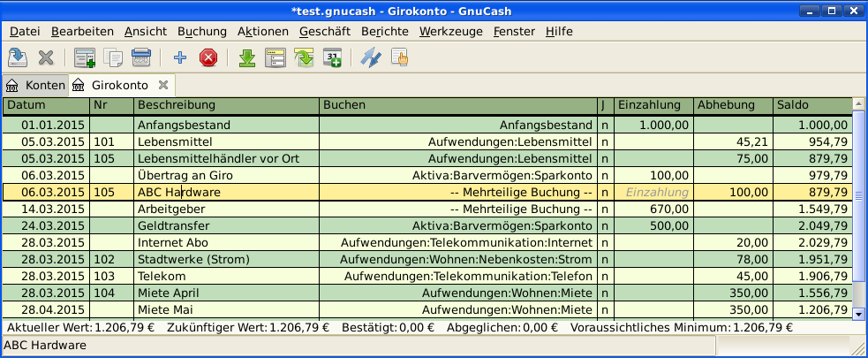Click the duplicate transaction copy icon
868x358 pixels.
[x=113, y=58]
